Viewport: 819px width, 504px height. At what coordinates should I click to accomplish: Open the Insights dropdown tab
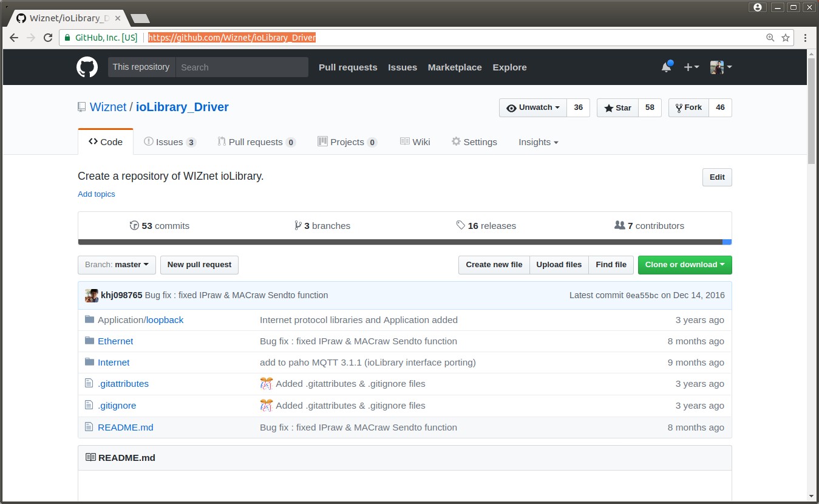tap(538, 142)
